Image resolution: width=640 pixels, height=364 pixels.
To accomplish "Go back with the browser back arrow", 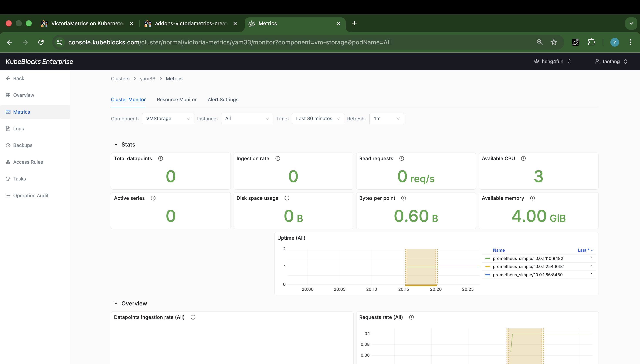I will [x=10, y=42].
